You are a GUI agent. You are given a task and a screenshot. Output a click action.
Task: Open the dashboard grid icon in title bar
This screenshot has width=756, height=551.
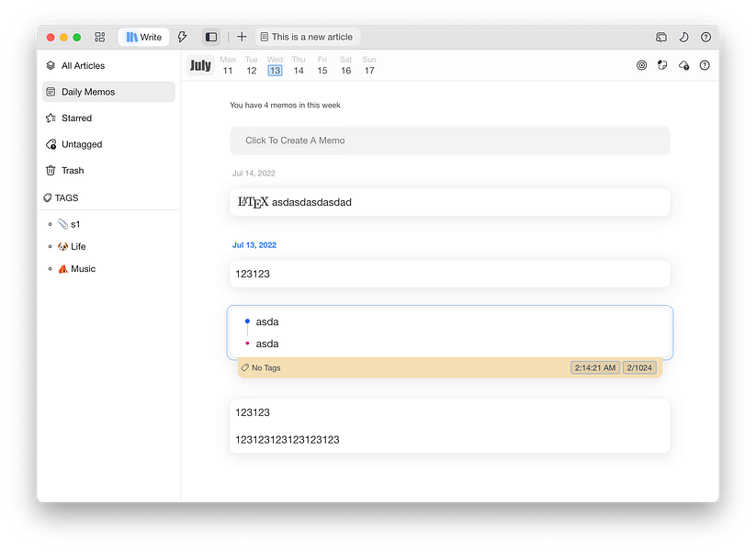99,37
